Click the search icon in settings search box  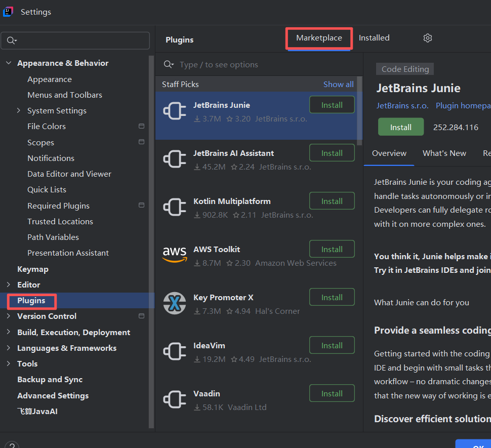12,40
